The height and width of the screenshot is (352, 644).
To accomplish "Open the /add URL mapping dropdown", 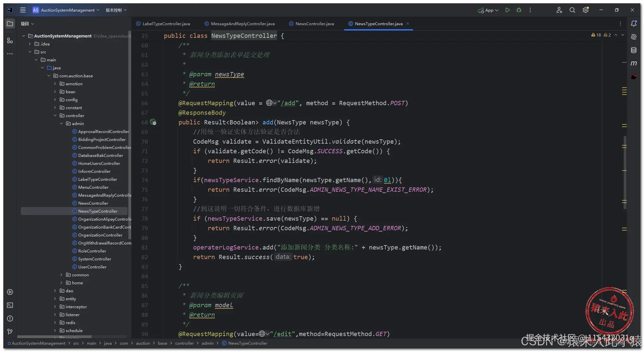I will coord(271,103).
